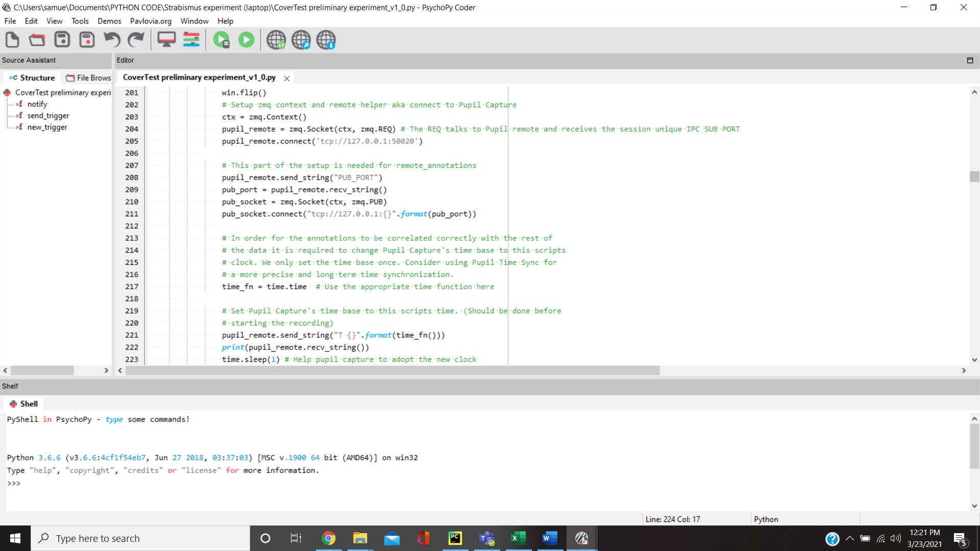Screen dimensions: 980x551
Task: Open a file via the folder icon
Action: coord(37,40)
